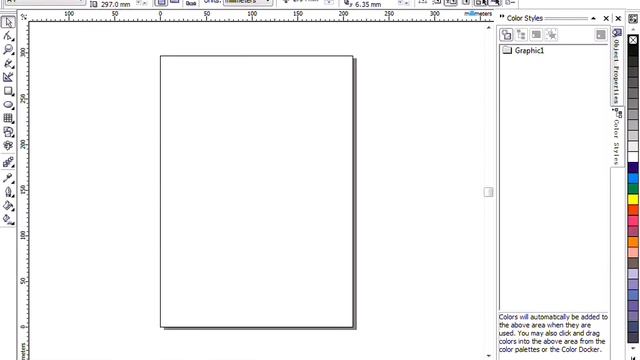Click page height field 297.0 mm
The height and width of the screenshot is (360, 640).
pos(116,4)
